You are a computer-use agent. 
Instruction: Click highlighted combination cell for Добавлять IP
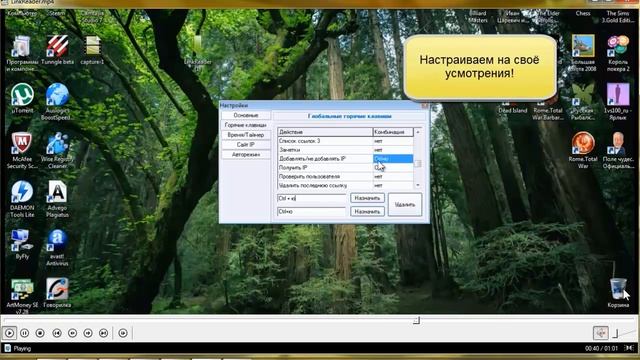[x=393, y=159]
